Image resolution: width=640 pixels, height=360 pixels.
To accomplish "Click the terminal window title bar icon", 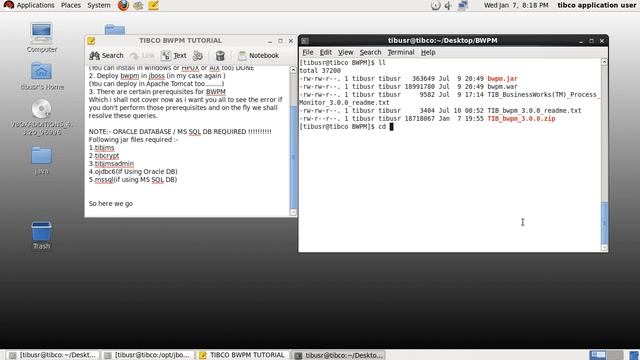I will pyautogui.click(x=305, y=41).
